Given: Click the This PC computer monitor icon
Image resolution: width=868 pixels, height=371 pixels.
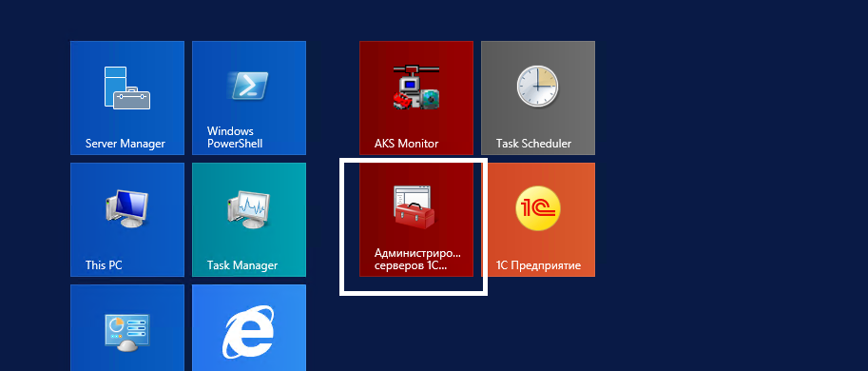Looking at the screenshot, I should pos(127,208).
